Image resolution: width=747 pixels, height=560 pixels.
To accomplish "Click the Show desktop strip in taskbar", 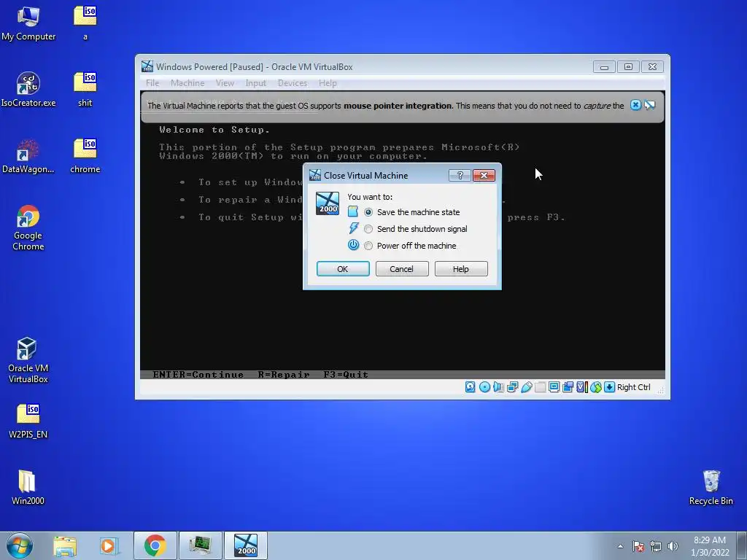I will (x=742, y=545).
